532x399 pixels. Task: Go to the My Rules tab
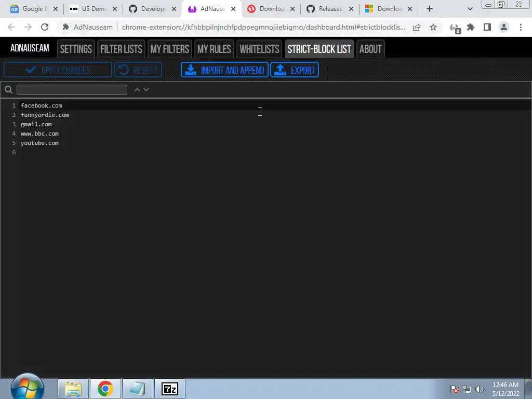[214, 49]
